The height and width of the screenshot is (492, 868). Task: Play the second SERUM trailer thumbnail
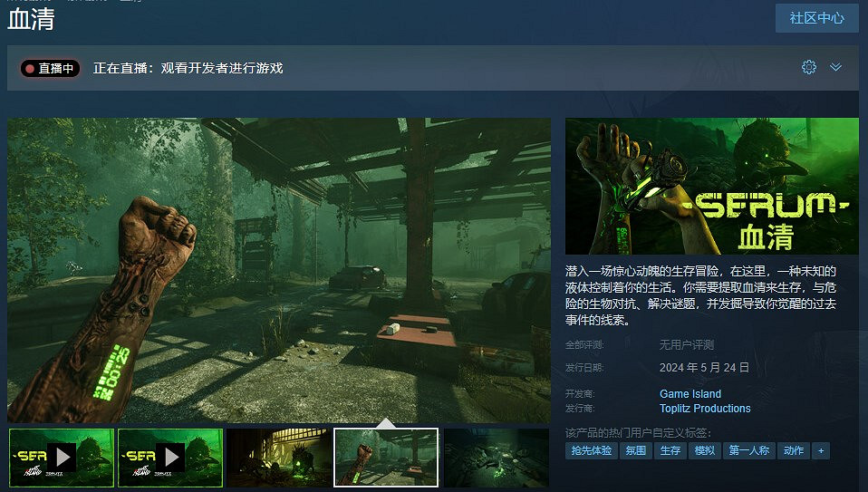170,458
